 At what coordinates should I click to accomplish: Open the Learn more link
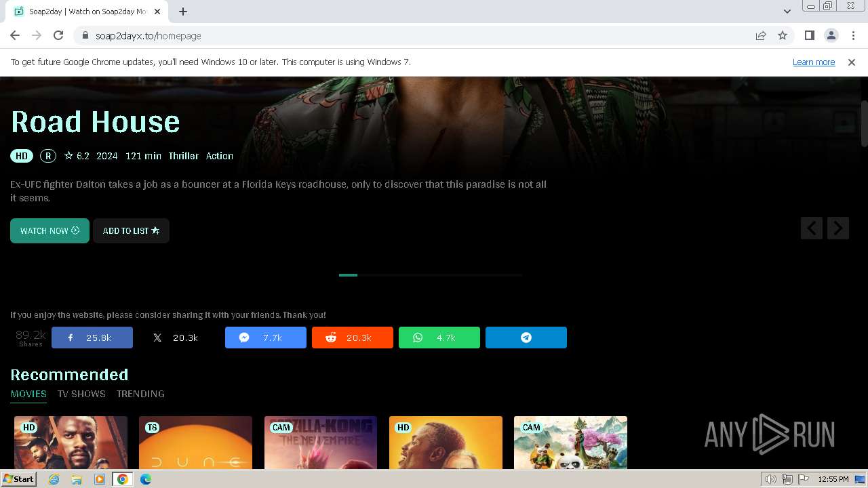814,62
